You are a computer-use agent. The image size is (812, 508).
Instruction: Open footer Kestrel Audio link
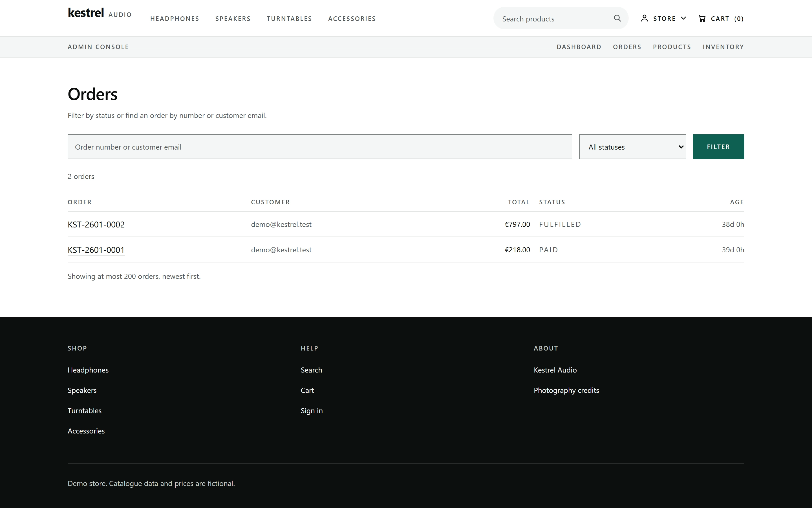tap(555, 370)
